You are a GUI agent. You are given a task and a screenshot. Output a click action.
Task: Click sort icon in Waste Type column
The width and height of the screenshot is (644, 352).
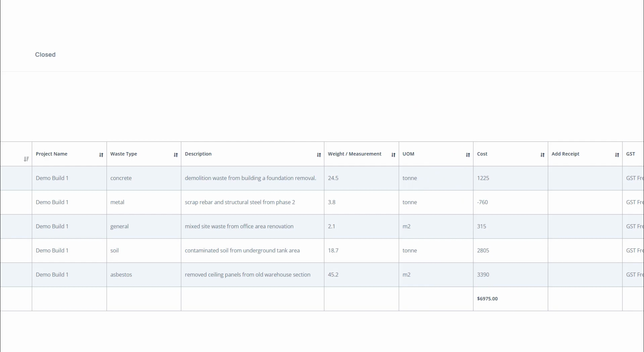pyautogui.click(x=176, y=155)
